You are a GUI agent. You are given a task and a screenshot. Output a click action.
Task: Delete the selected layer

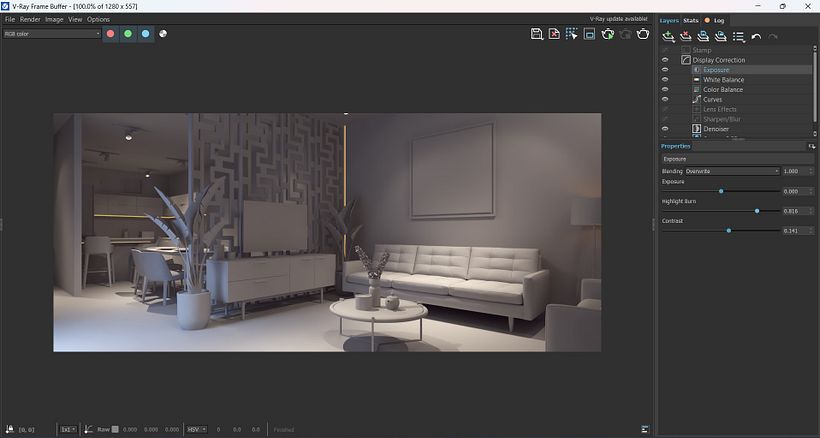[x=686, y=36]
